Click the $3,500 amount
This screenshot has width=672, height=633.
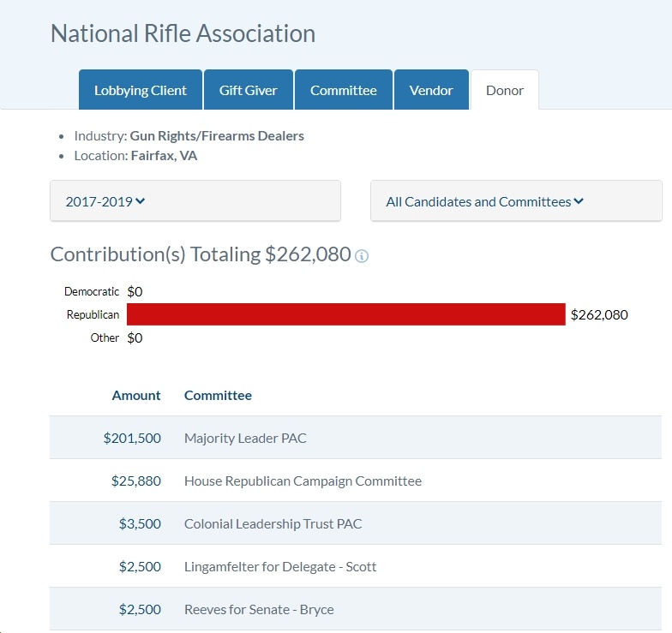pyautogui.click(x=140, y=524)
